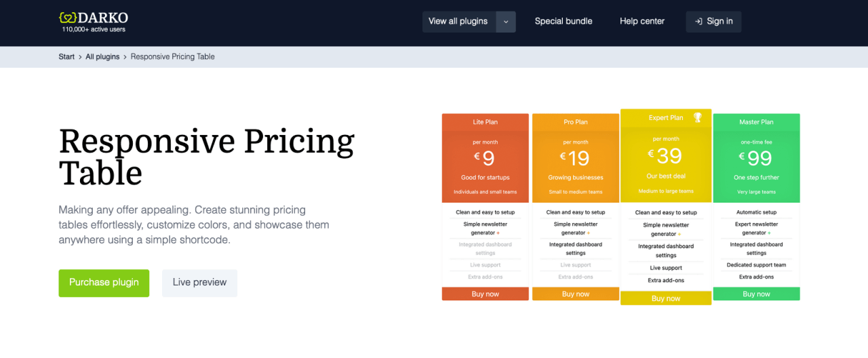This screenshot has height=358, width=868.
Task: Go to Help center
Action: click(642, 22)
